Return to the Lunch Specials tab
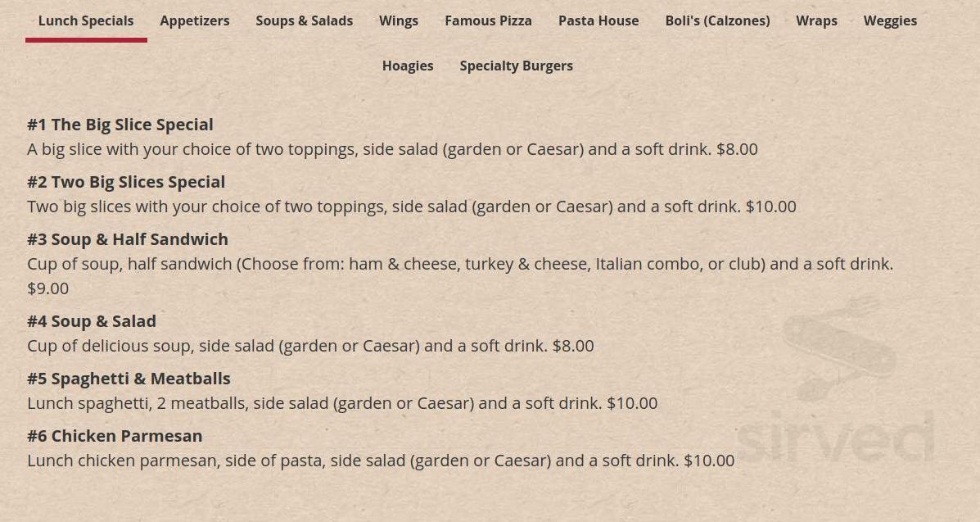Viewport: 980px width, 522px height. [86, 20]
